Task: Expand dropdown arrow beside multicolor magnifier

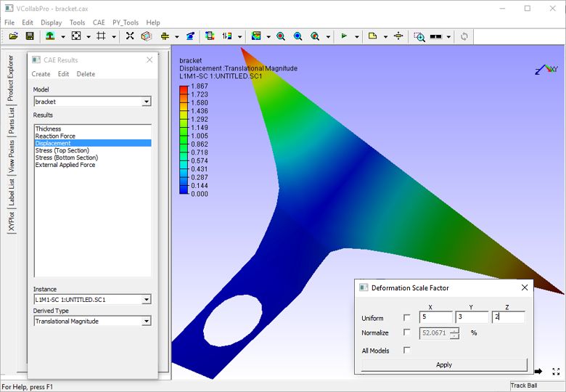Action: (328, 36)
